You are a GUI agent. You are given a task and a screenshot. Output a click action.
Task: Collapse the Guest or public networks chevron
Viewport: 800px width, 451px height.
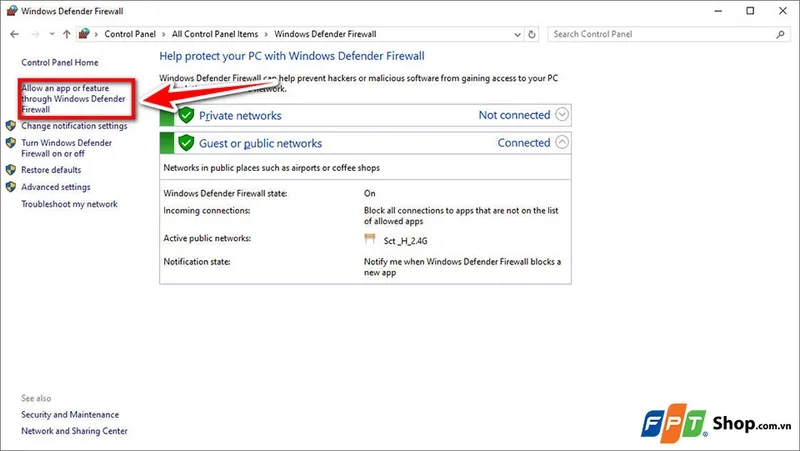pyautogui.click(x=561, y=143)
